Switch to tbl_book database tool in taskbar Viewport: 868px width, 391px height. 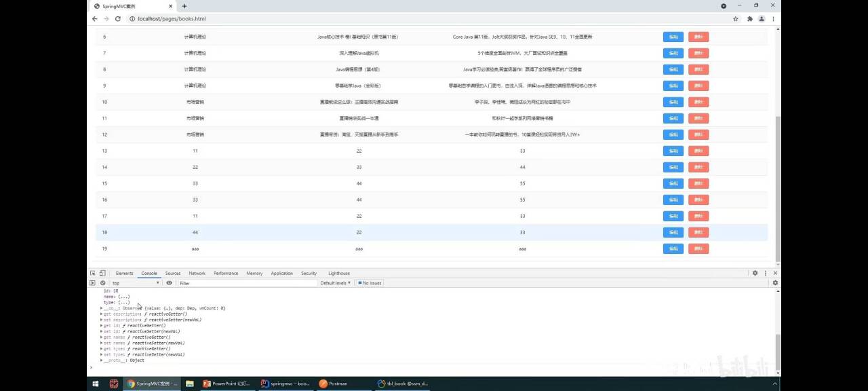[x=402, y=384]
